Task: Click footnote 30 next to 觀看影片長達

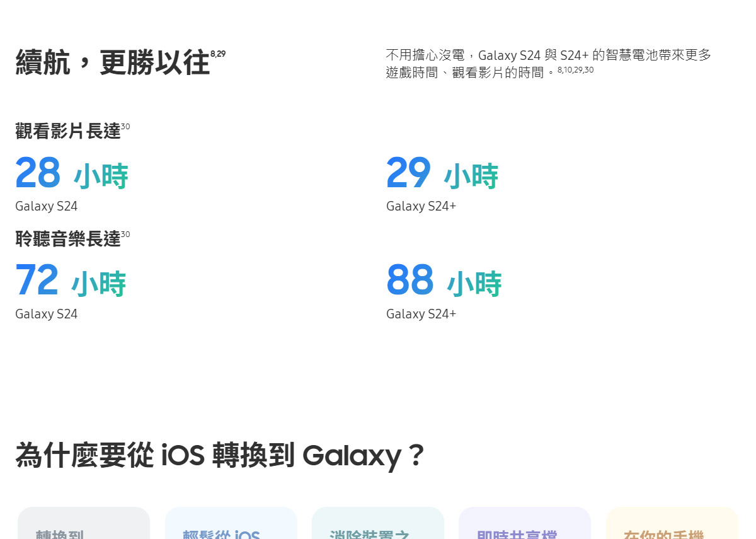Action: [125, 127]
